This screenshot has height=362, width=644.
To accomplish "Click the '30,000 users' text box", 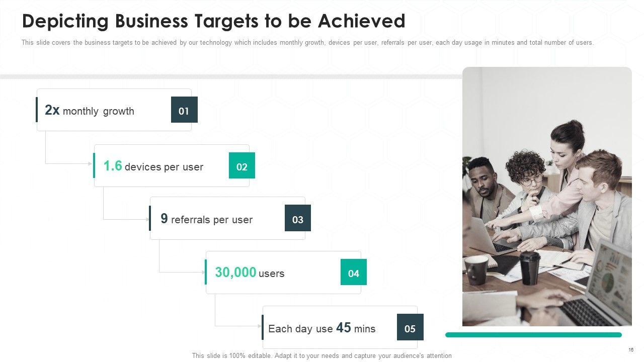I will pos(250,273).
